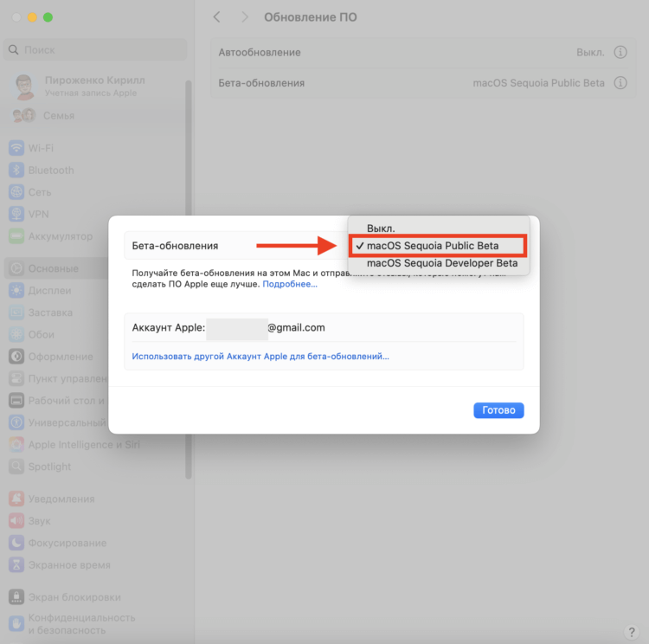The width and height of the screenshot is (649, 644).
Task: Click macOS Sequoia Public Beta value in background
Action: [x=538, y=83]
